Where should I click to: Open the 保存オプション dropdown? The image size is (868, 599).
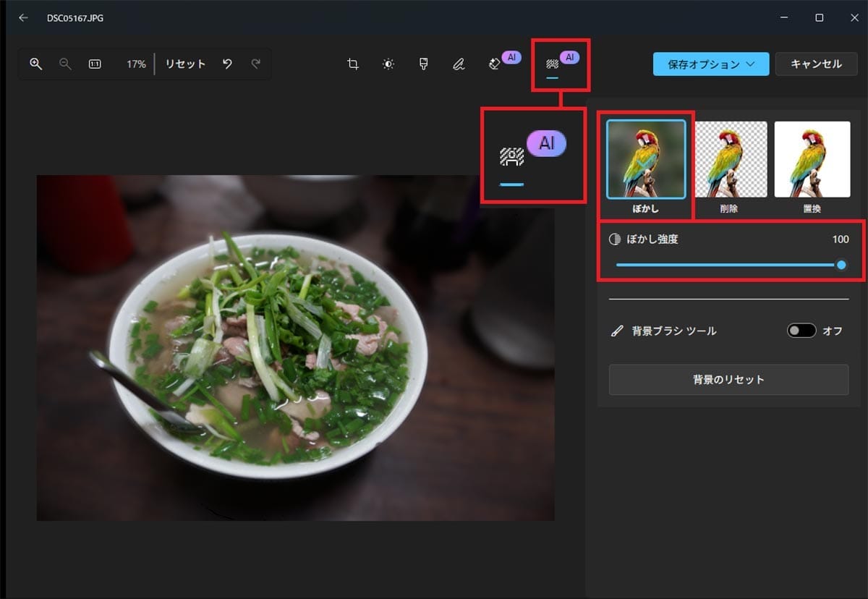click(x=710, y=64)
